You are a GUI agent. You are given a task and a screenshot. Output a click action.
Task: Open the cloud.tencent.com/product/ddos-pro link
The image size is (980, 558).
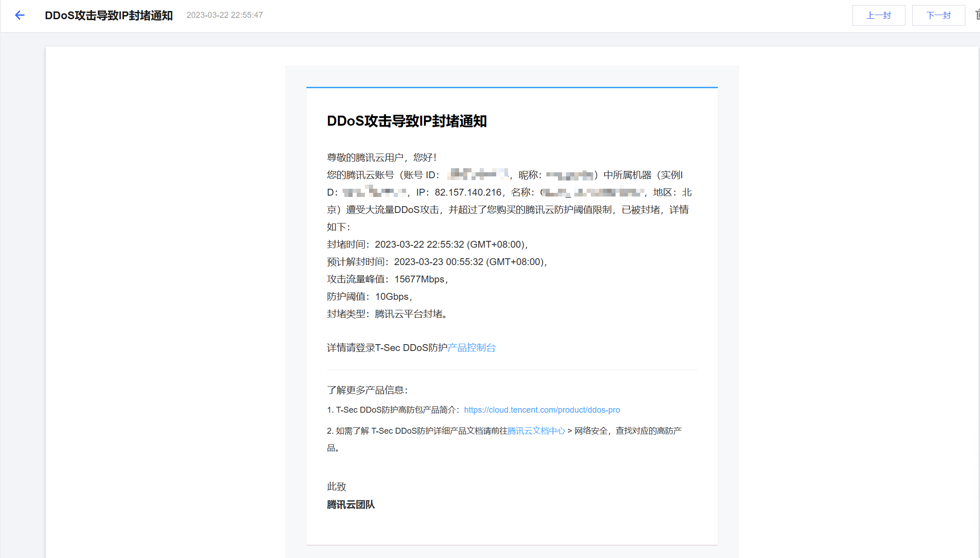click(x=542, y=410)
